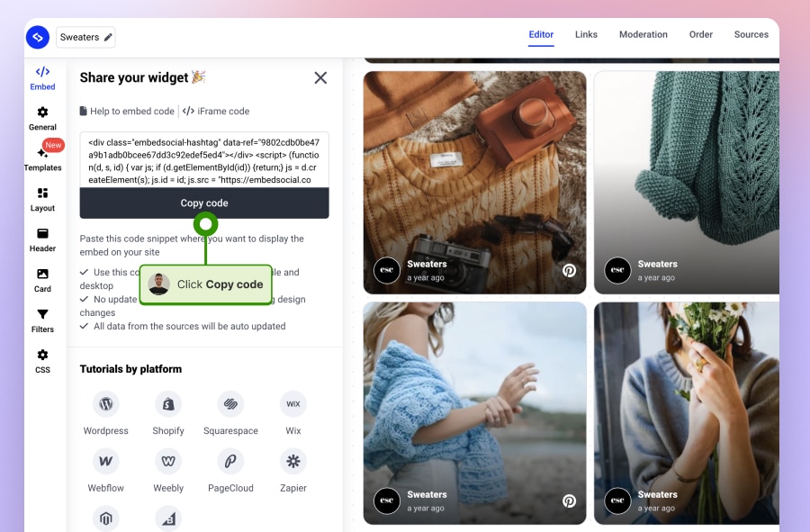Close the Share your widget panel
The width and height of the screenshot is (810, 532).
click(x=320, y=78)
